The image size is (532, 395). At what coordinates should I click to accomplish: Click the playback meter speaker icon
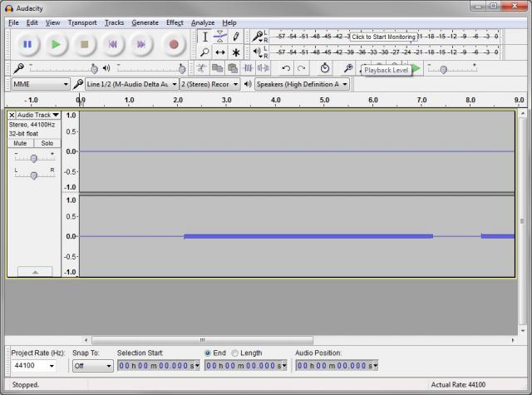pos(257,52)
